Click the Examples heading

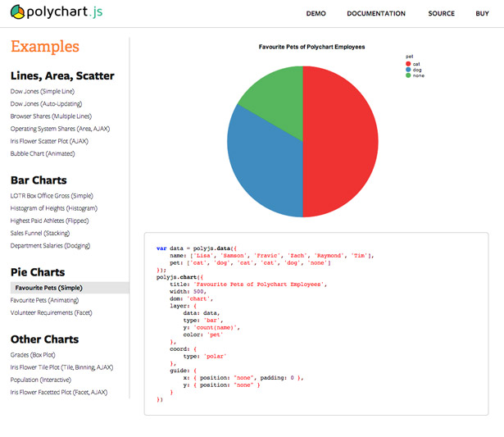(x=45, y=46)
